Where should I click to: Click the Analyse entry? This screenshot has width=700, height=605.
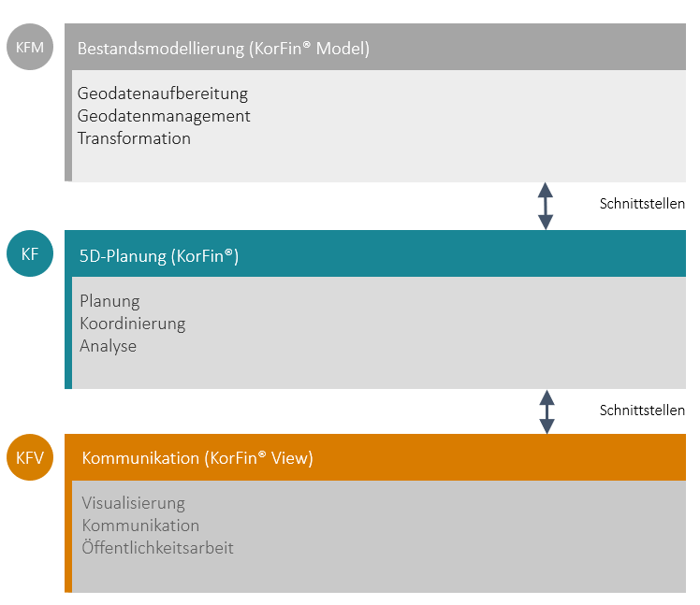[108, 346]
